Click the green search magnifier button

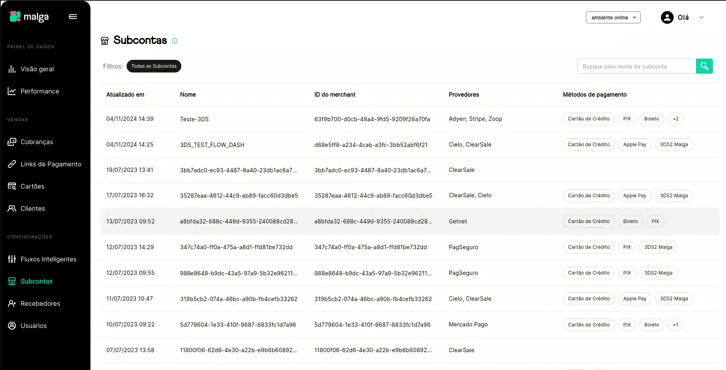pyautogui.click(x=704, y=66)
